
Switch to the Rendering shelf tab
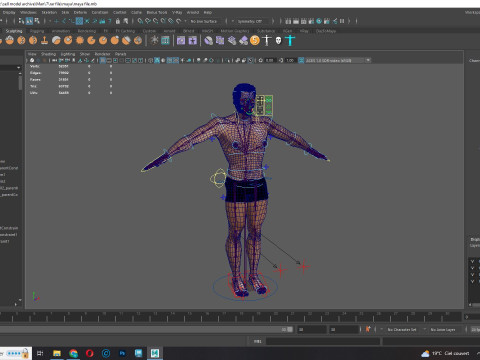[x=87, y=31]
